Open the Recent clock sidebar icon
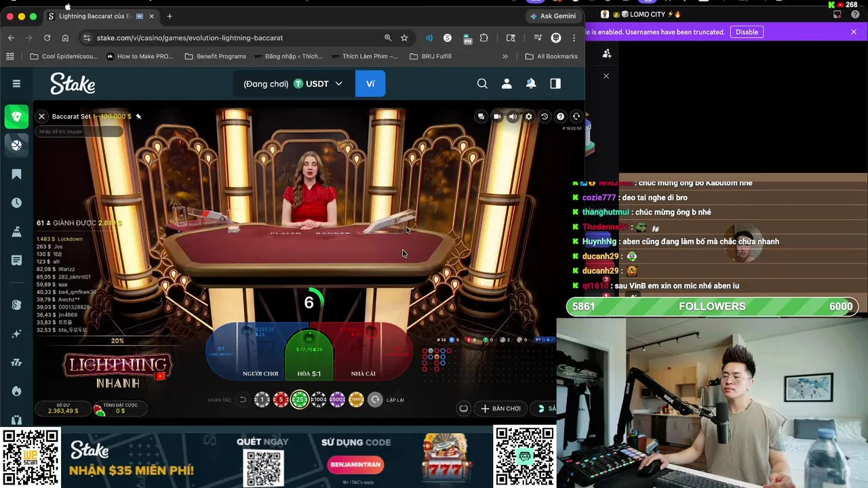The height and width of the screenshot is (488, 868). [x=16, y=203]
